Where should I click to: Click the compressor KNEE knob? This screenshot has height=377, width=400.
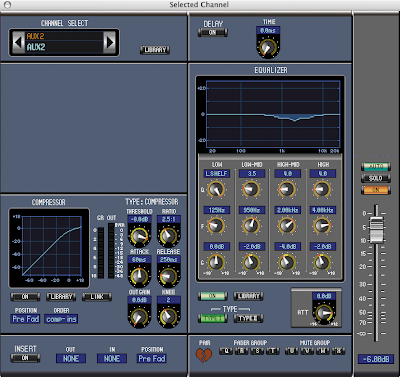169,316
